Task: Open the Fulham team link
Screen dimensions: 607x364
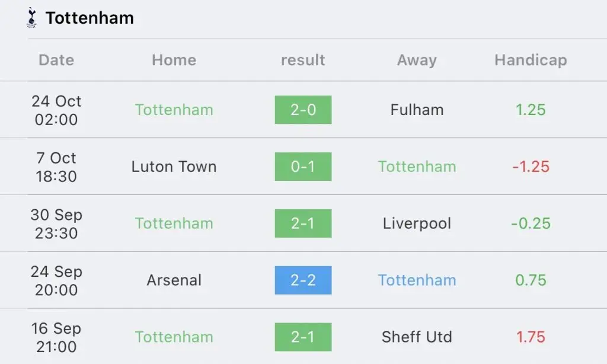Action: point(417,110)
